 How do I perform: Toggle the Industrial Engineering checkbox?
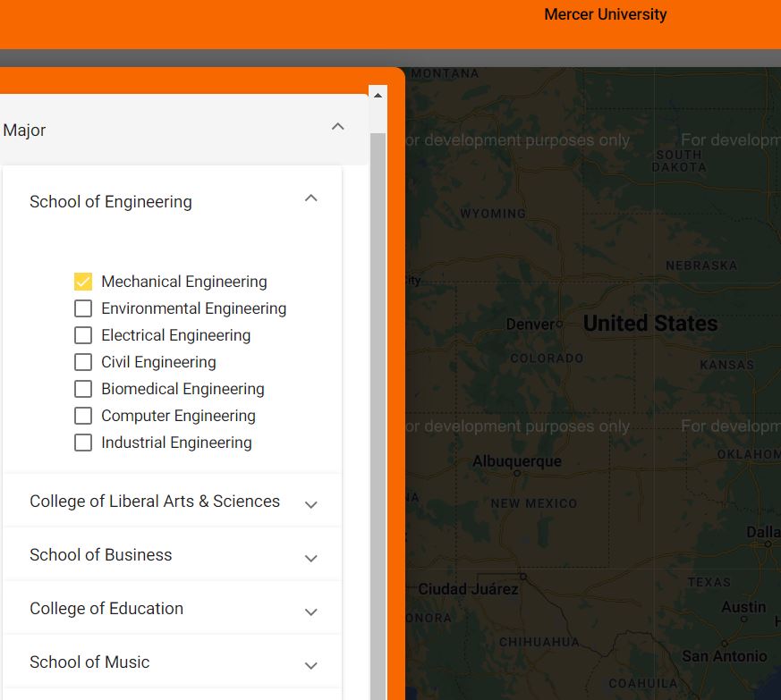(x=83, y=443)
